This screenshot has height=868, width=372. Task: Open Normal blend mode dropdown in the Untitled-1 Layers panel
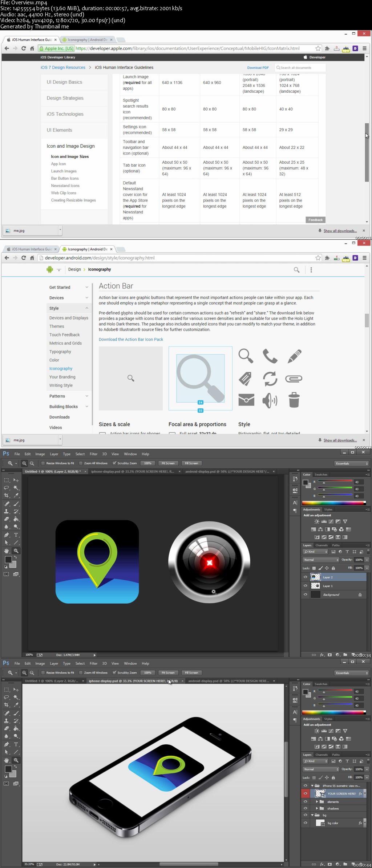tap(321, 560)
